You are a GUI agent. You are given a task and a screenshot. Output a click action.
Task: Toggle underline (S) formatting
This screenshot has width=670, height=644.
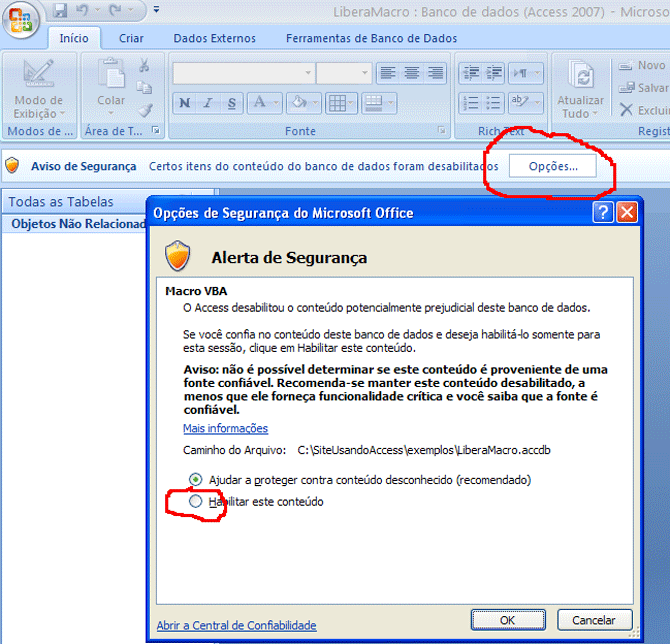(x=232, y=103)
